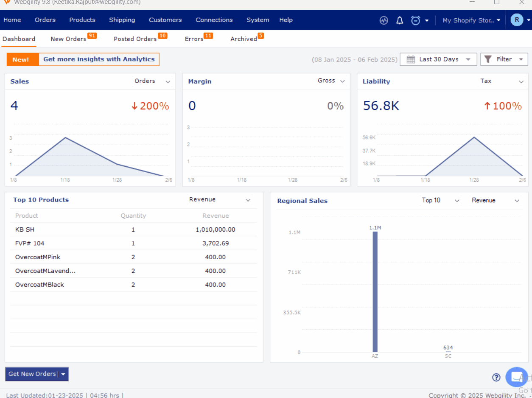Open the Regional Sales Top 10 dropdown
Viewport: 532px width, 398px height.
coord(457,201)
